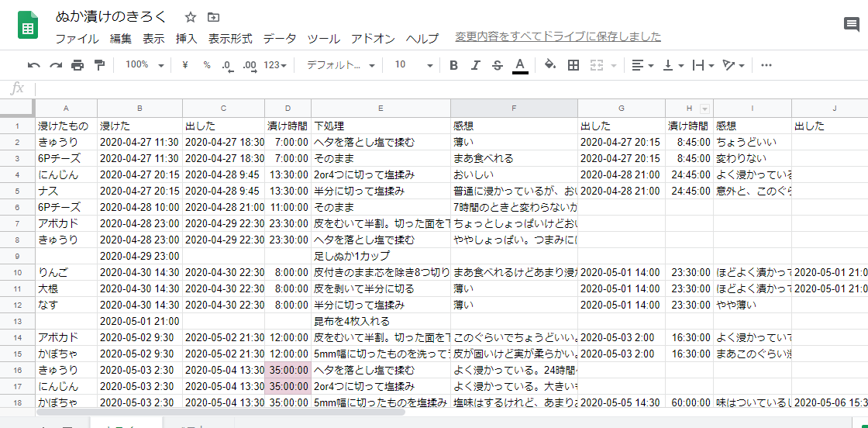Open the horizontal align dropdown
This screenshot has height=428, width=868.
point(642,65)
